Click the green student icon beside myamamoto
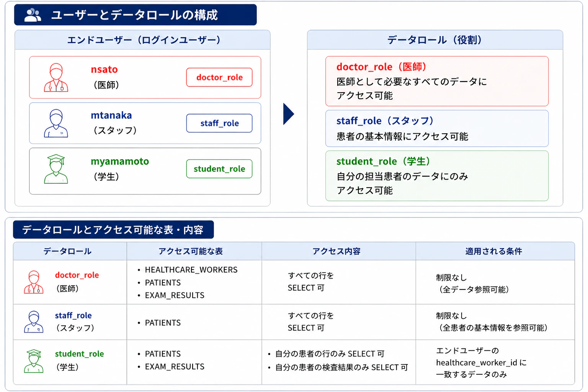This screenshot has height=392, width=588. pyautogui.click(x=56, y=169)
